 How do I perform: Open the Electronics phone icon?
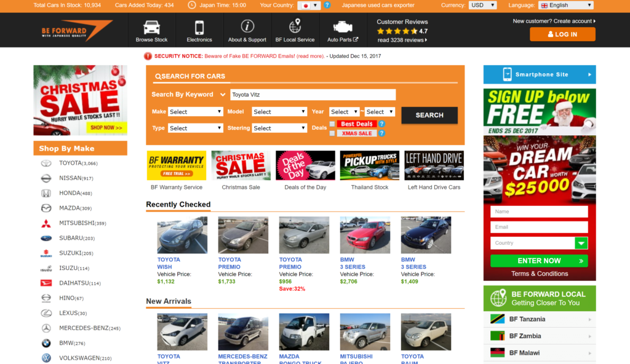coord(199,27)
